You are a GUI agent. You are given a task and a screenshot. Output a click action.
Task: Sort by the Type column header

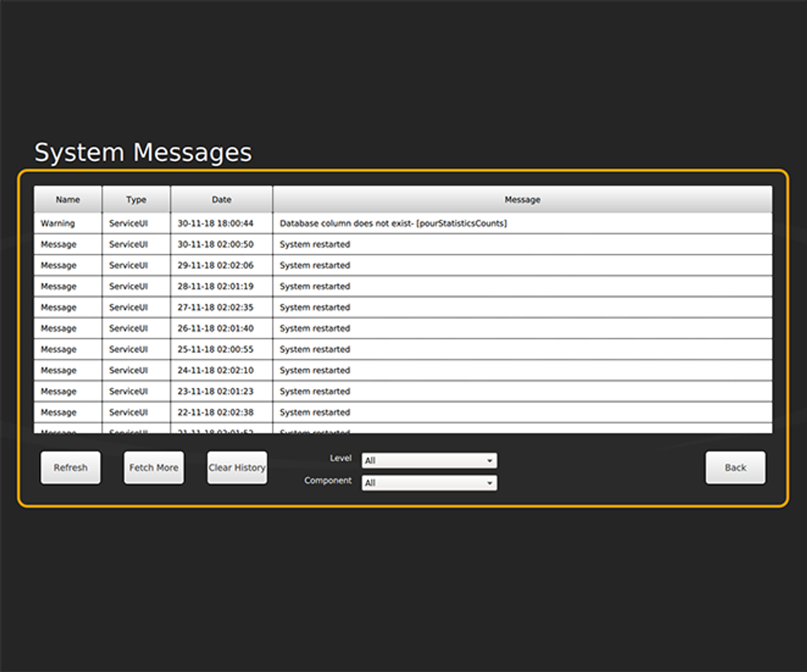(x=136, y=199)
